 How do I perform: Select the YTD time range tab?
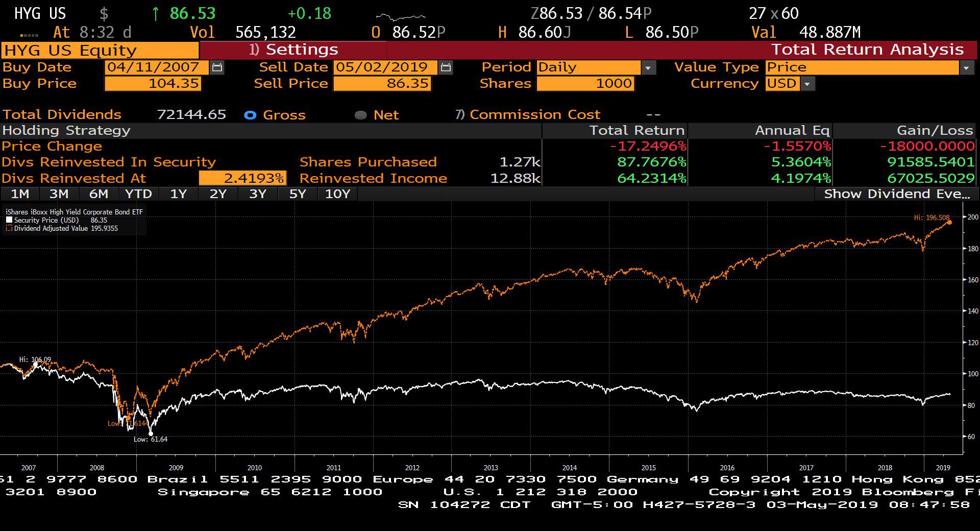pos(138,194)
